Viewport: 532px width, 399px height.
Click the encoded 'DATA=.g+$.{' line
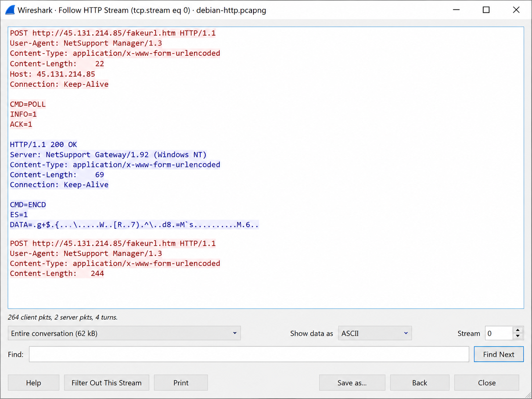coord(134,224)
